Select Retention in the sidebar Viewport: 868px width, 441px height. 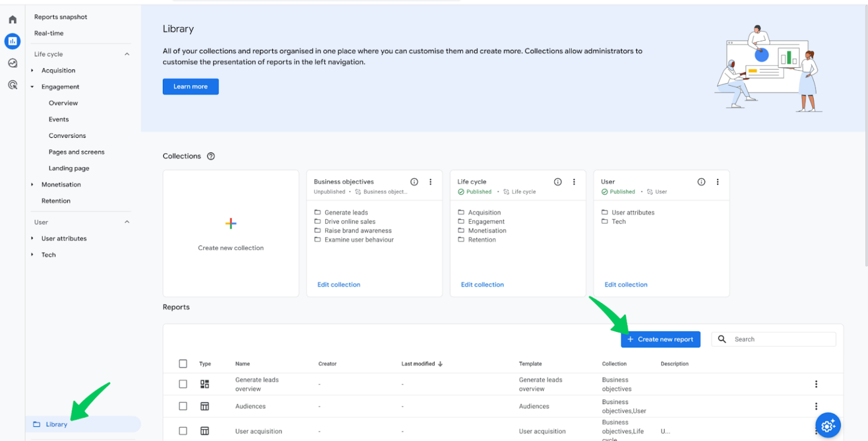[x=56, y=201]
